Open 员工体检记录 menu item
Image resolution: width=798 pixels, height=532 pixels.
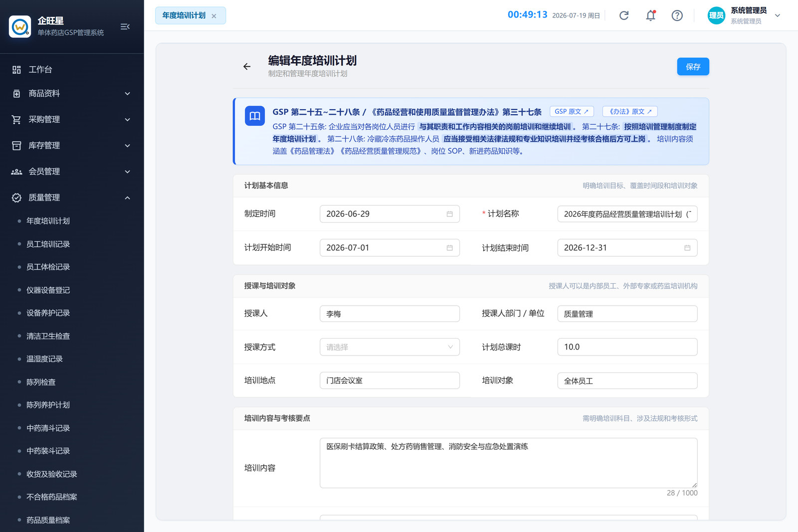click(48, 267)
